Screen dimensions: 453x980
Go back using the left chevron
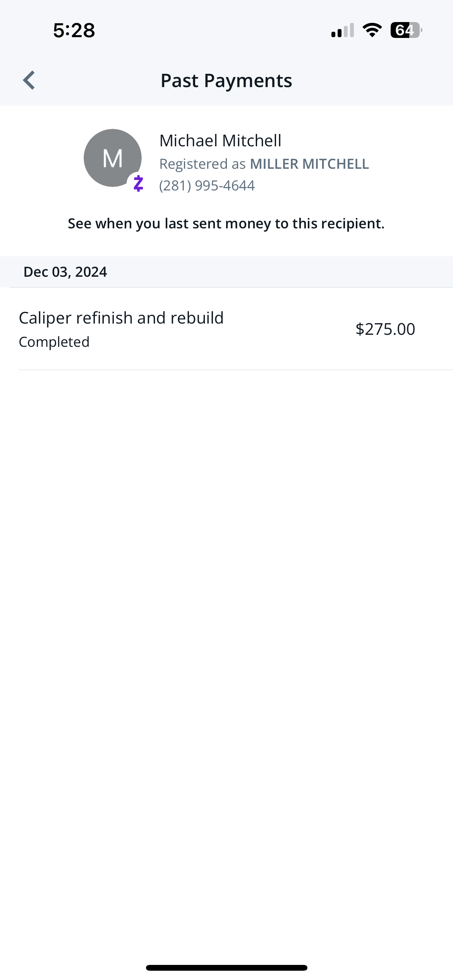pos(29,80)
